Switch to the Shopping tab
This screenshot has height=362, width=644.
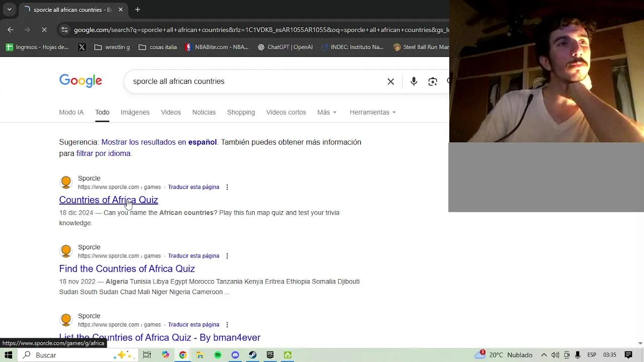coord(241,112)
